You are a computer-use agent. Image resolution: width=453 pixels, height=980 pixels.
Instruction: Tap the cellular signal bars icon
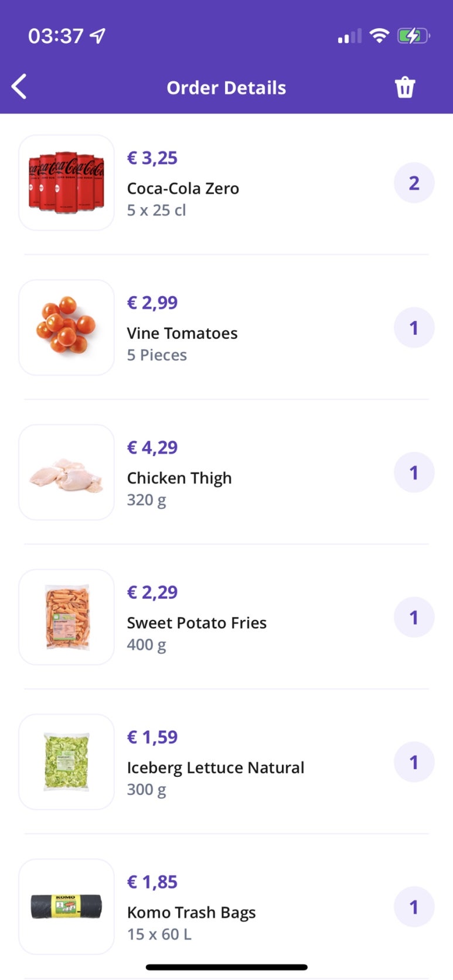click(349, 36)
